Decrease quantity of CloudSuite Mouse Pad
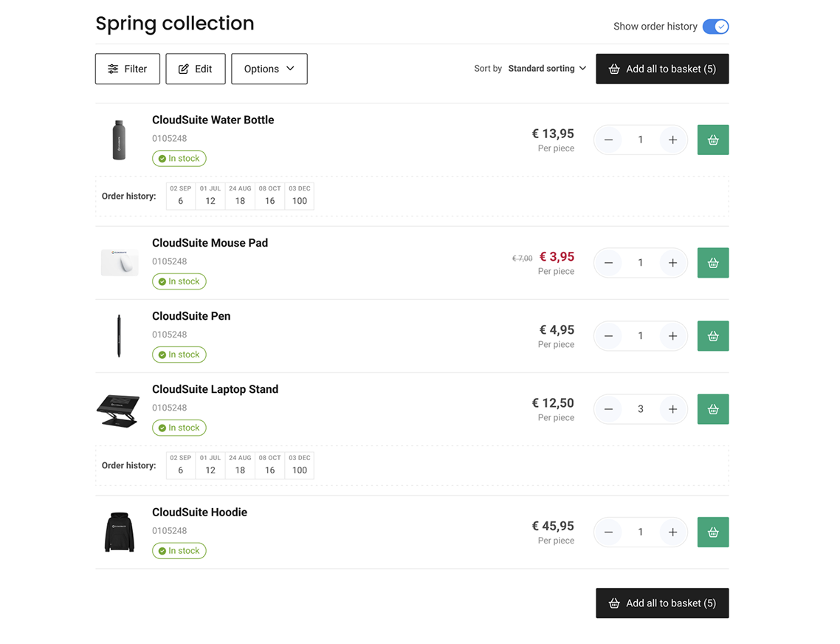Viewport: 840px width, 644px height. click(x=608, y=263)
